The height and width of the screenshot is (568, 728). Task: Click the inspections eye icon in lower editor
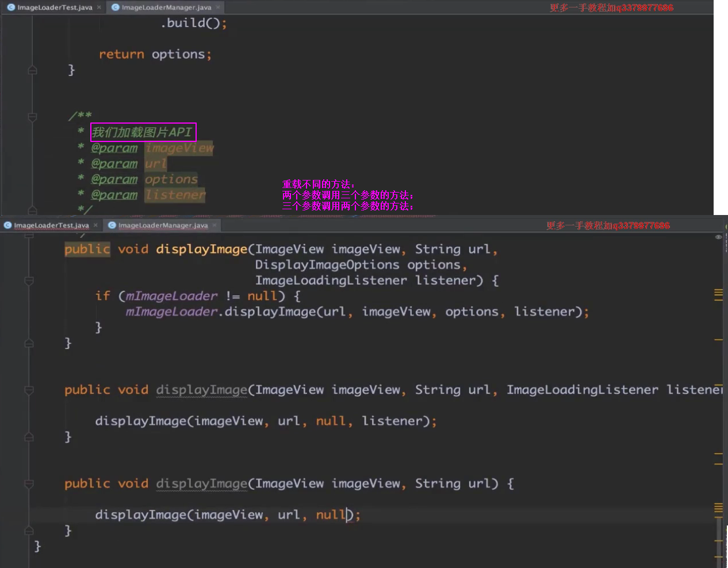(718, 237)
